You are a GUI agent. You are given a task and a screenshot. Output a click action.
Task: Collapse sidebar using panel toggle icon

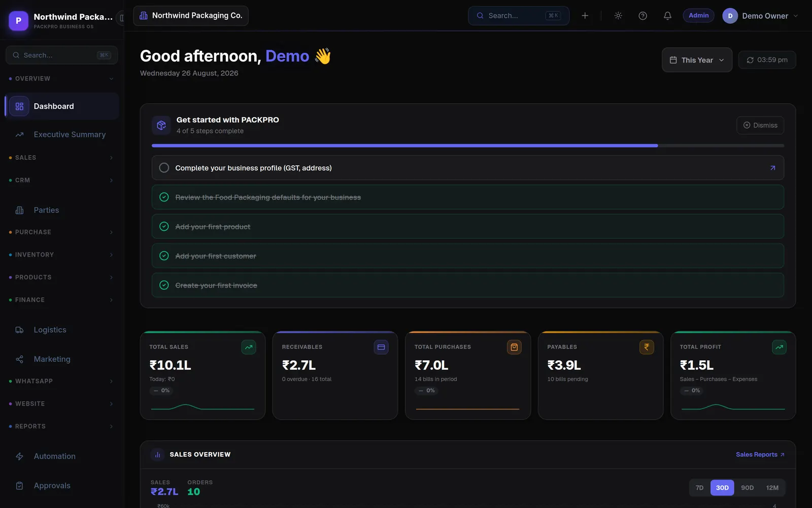pyautogui.click(x=122, y=18)
